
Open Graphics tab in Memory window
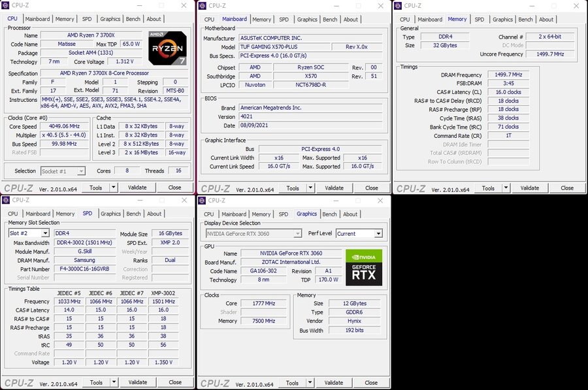point(502,19)
